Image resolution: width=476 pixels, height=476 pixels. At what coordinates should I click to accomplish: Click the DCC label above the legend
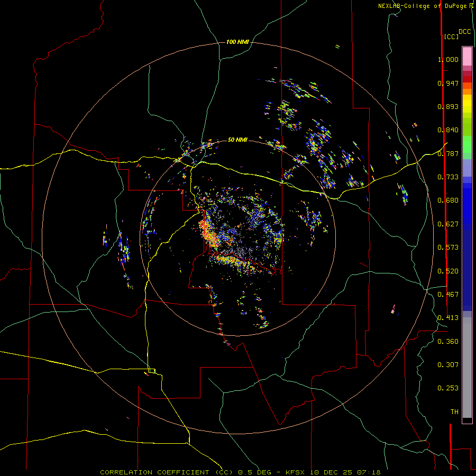point(465,32)
